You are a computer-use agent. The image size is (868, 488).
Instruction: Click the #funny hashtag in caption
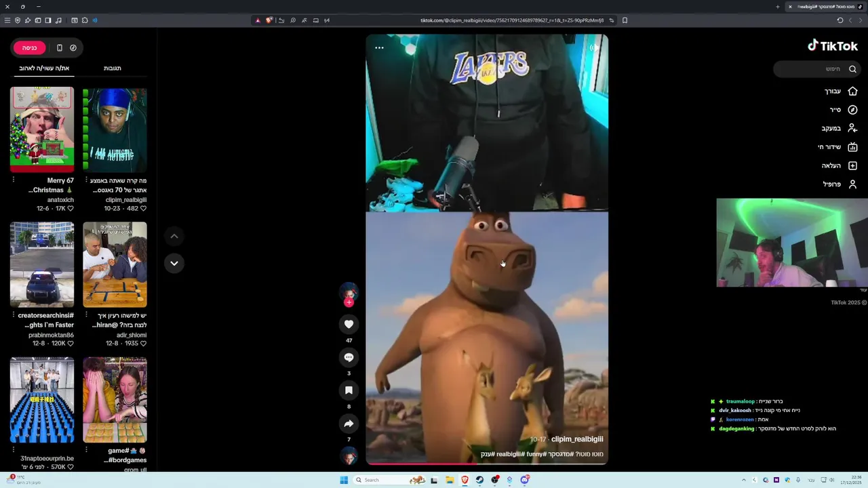[x=536, y=454]
